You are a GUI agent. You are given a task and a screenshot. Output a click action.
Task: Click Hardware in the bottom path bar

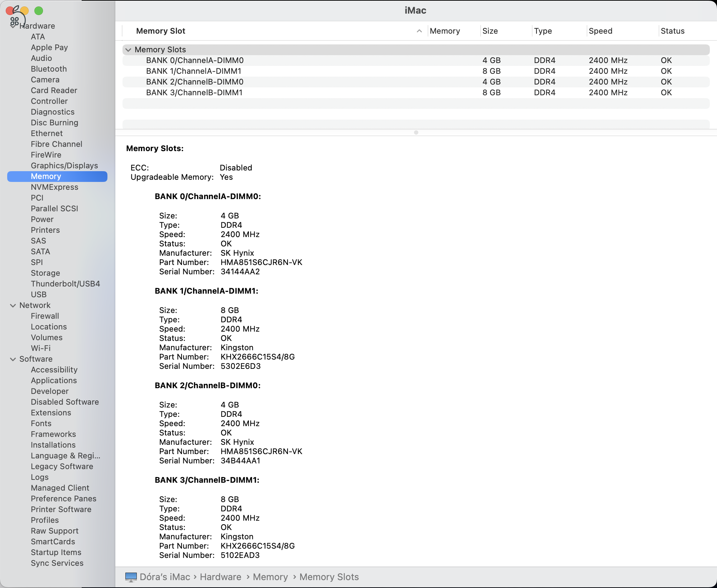(x=220, y=577)
